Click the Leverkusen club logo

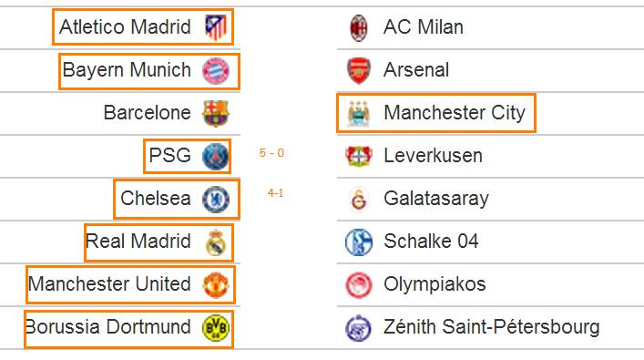pyautogui.click(x=359, y=156)
